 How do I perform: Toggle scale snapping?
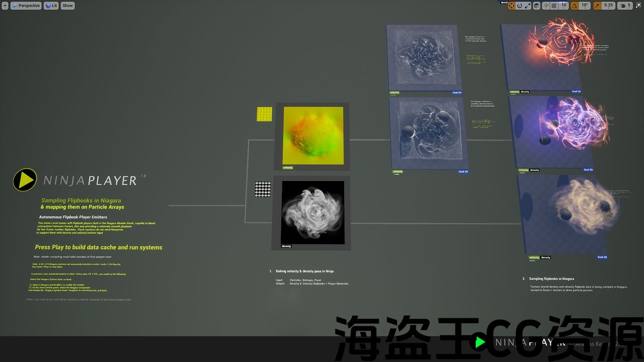coord(597,6)
